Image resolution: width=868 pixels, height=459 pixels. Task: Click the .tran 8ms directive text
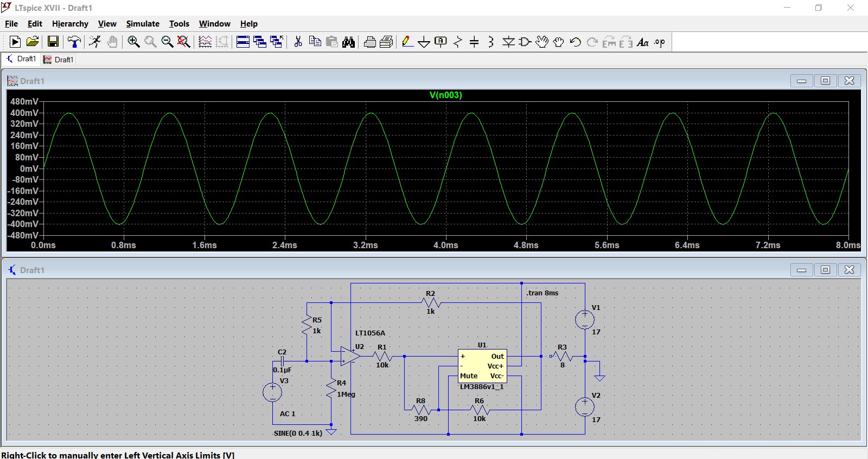[542, 293]
